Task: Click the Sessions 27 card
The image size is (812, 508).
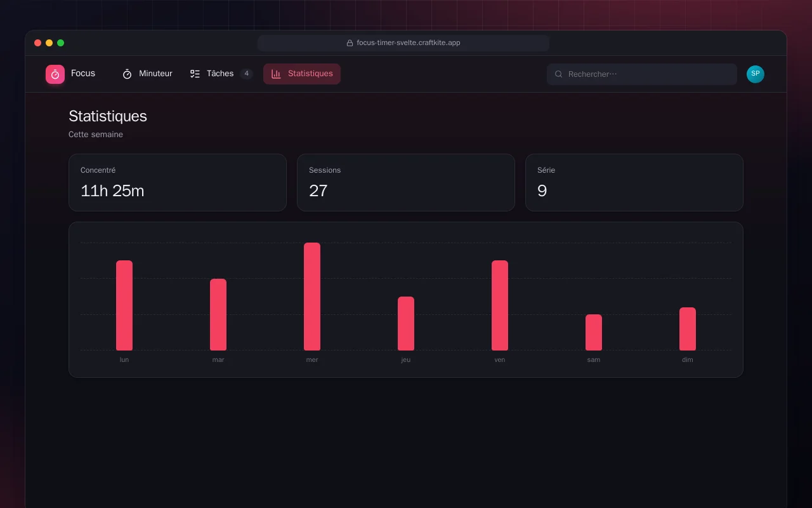Action: pos(406,182)
